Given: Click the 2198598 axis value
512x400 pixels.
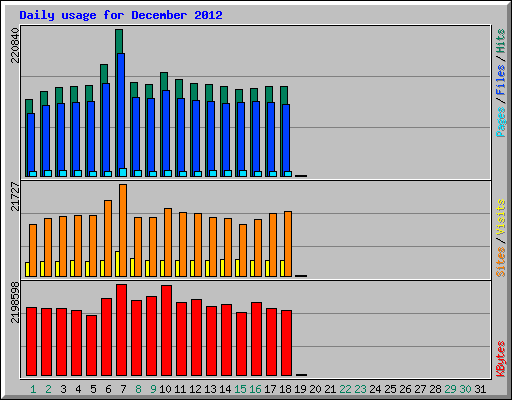Looking at the screenshot, I should [15, 302].
